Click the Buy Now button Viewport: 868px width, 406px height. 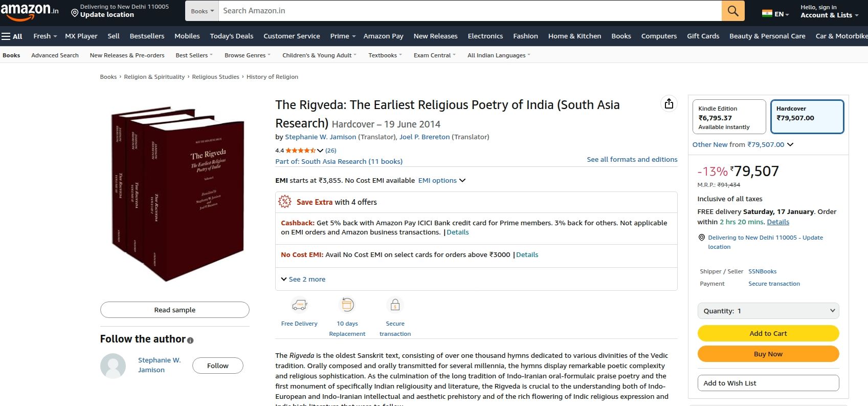coord(768,354)
